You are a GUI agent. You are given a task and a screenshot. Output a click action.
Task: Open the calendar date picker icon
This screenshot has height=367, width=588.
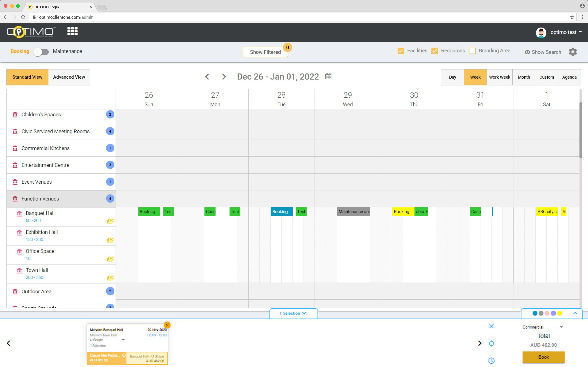pos(328,76)
